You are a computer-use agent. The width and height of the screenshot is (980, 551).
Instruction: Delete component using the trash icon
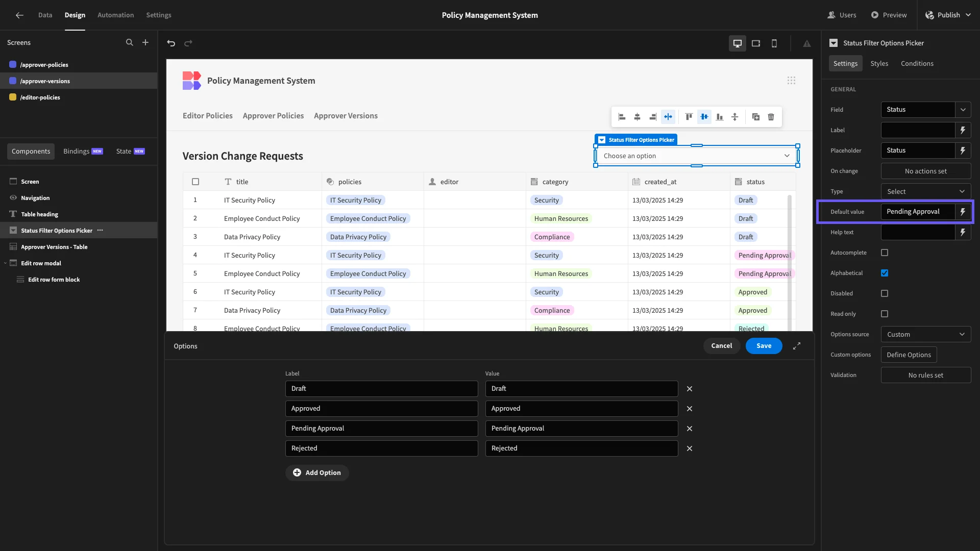771,117
